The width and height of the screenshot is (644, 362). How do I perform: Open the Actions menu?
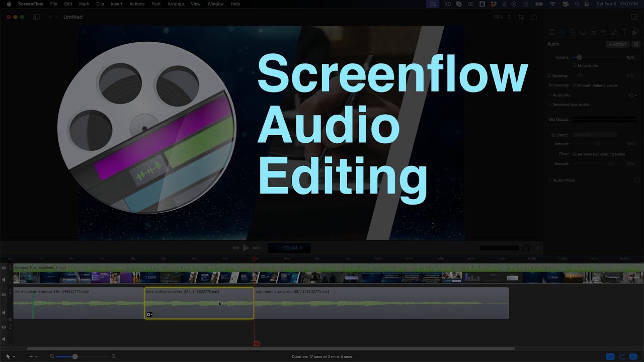coord(137,4)
